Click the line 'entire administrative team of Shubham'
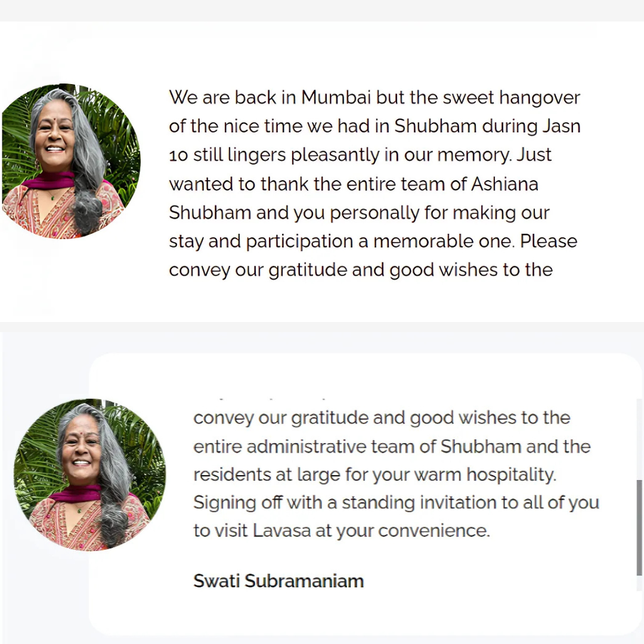This screenshot has height=644, width=644. tap(392, 447)
